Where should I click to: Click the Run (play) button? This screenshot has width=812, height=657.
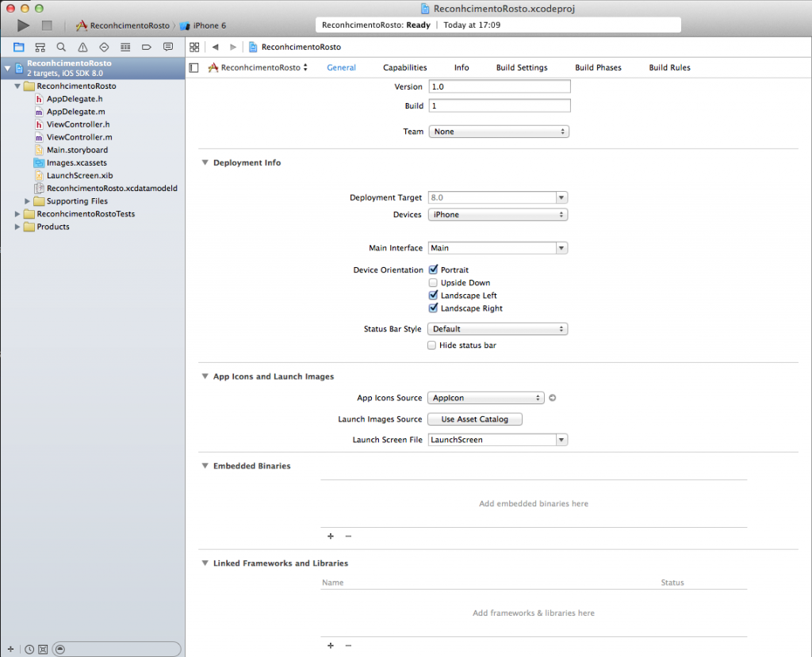(x=23, y=25)
